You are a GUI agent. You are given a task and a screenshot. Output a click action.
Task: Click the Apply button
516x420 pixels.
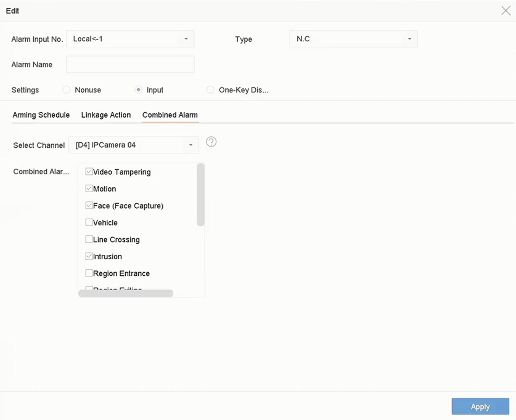(x=480, y=406)
